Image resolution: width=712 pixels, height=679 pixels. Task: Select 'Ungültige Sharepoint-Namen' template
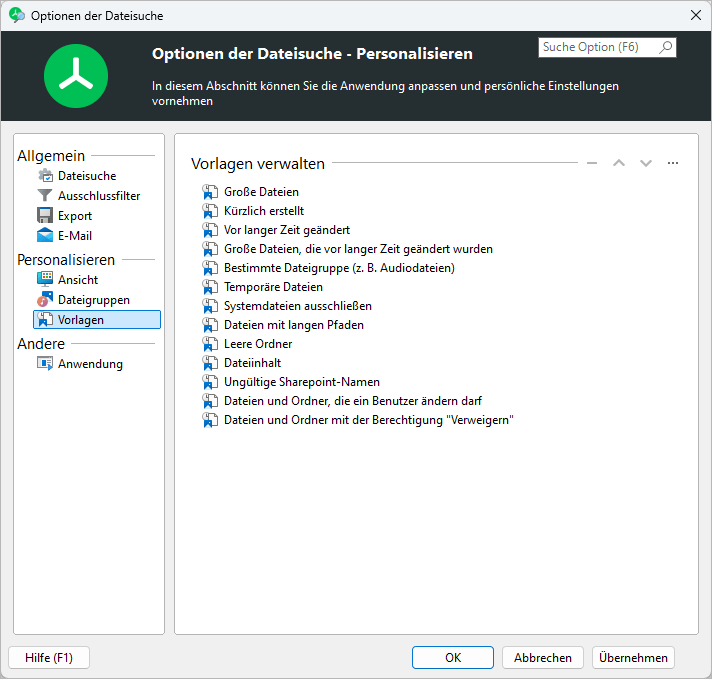302,382
